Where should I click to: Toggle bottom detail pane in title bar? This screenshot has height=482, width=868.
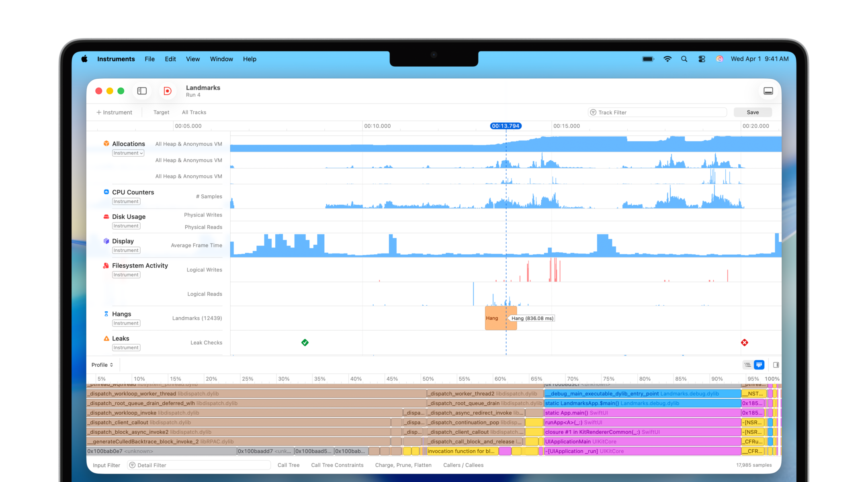click(768, 91)
